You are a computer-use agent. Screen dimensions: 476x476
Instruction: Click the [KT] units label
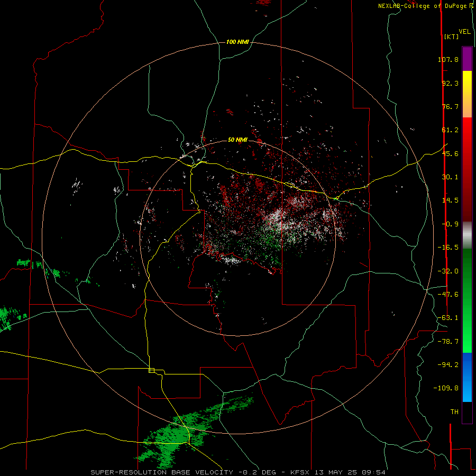pyautogui.click(x=452, y=36)
